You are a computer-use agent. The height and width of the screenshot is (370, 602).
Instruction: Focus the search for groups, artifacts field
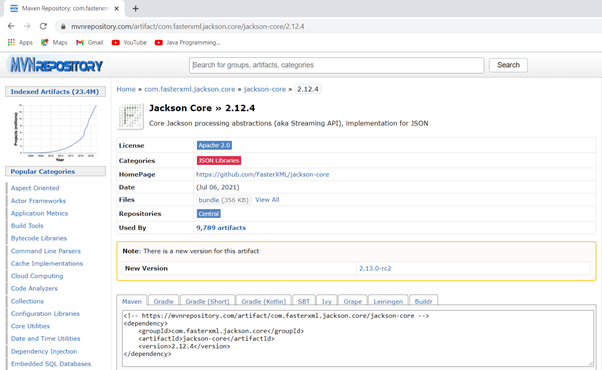(x=336, y=65)
